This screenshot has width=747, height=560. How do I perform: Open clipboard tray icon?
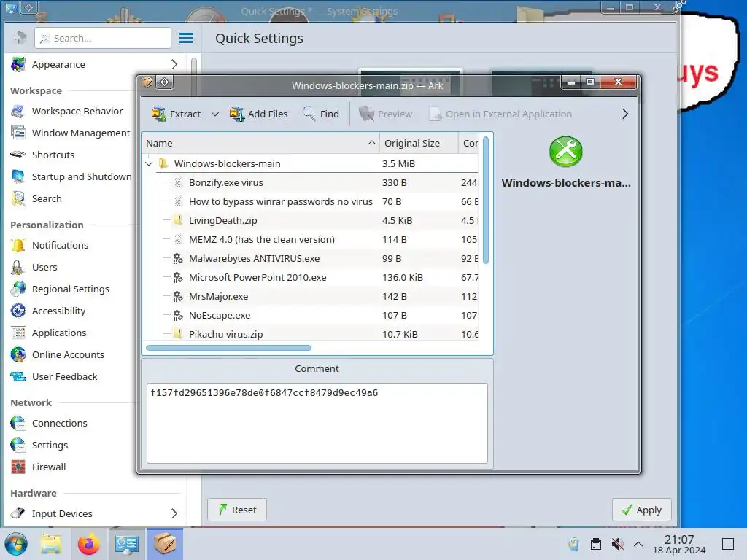click(595, 544)
